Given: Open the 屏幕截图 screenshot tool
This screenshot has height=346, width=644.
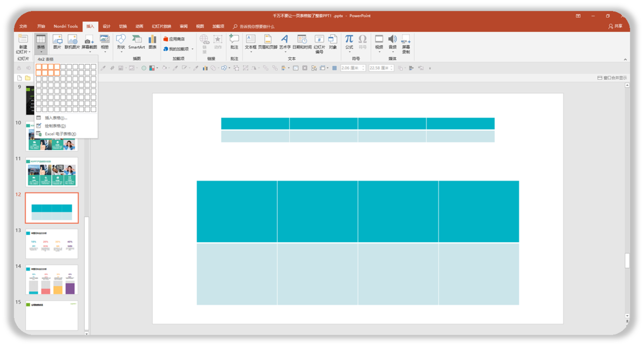Looking at the screenshot, I should [89, 44].
